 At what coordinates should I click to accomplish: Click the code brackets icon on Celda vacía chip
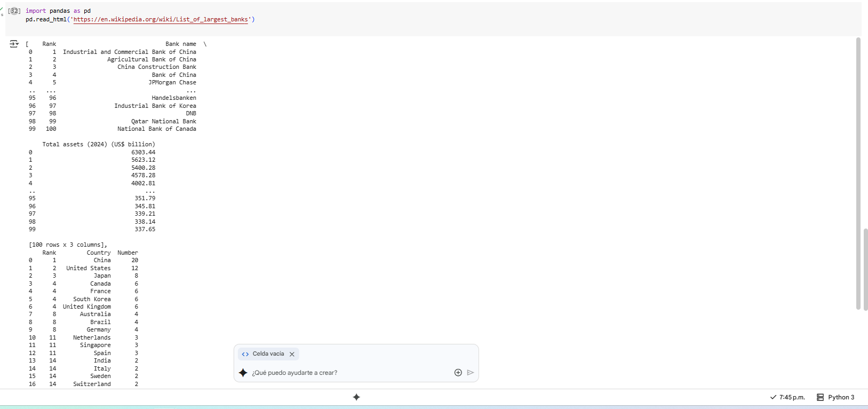[245, 354]
